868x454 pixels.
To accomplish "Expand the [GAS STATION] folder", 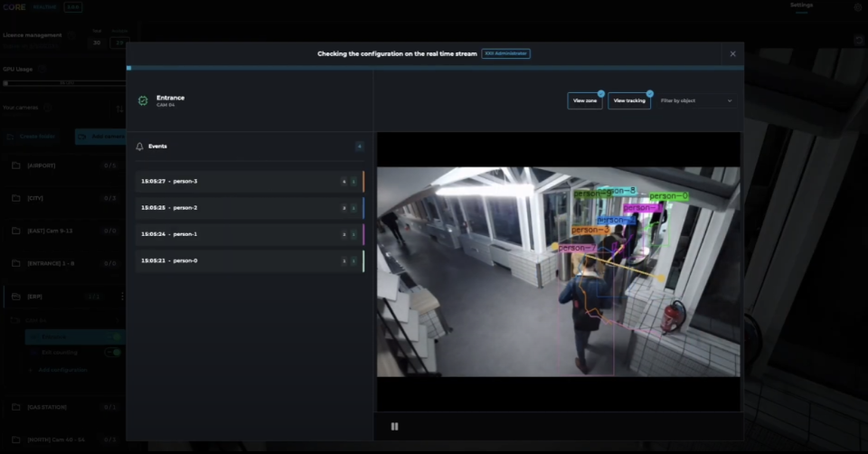I will [65, 407].
